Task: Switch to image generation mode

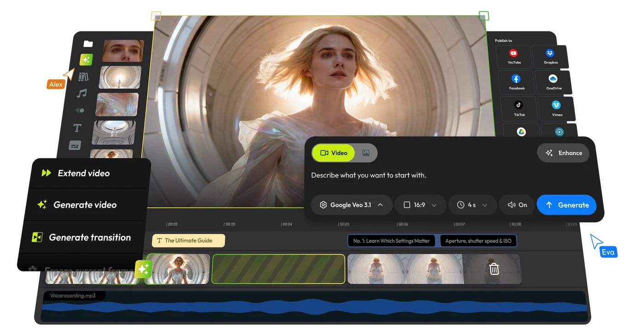Action: pyautogui.click(x=366, y=153)
